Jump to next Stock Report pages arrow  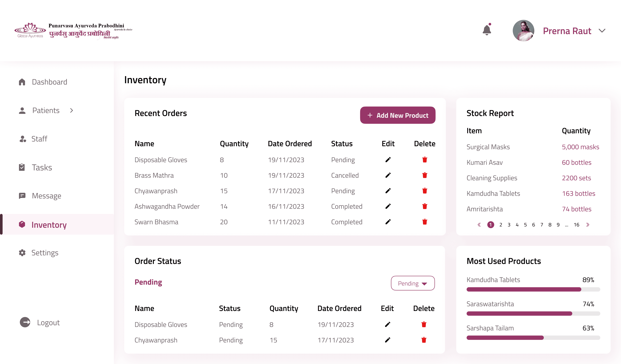tap(588, 225)
